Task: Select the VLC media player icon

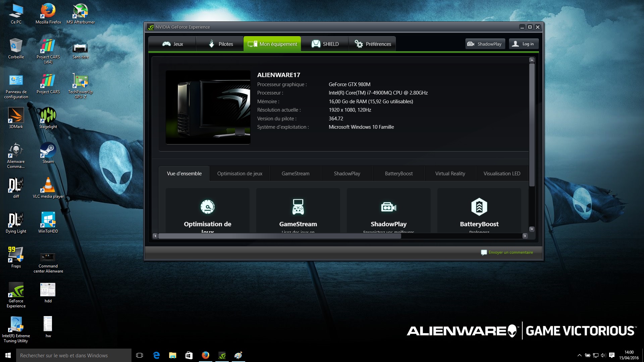Action: point(48,188)
